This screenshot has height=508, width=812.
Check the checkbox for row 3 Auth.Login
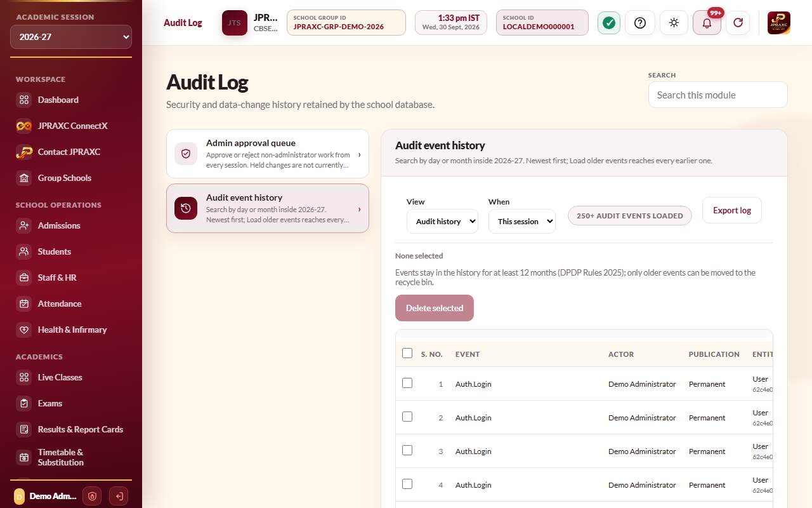(407, 450)
